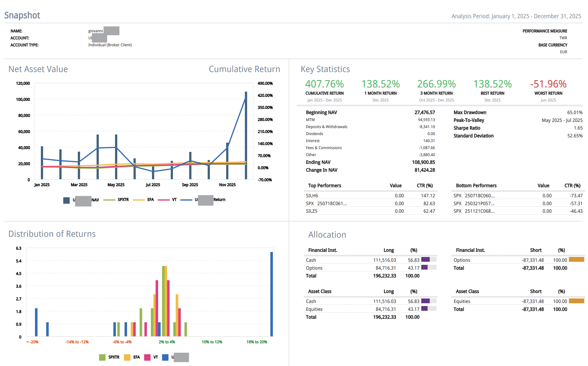
Task: Click the purple Cash allocation bar
Action: click(425, 260)
